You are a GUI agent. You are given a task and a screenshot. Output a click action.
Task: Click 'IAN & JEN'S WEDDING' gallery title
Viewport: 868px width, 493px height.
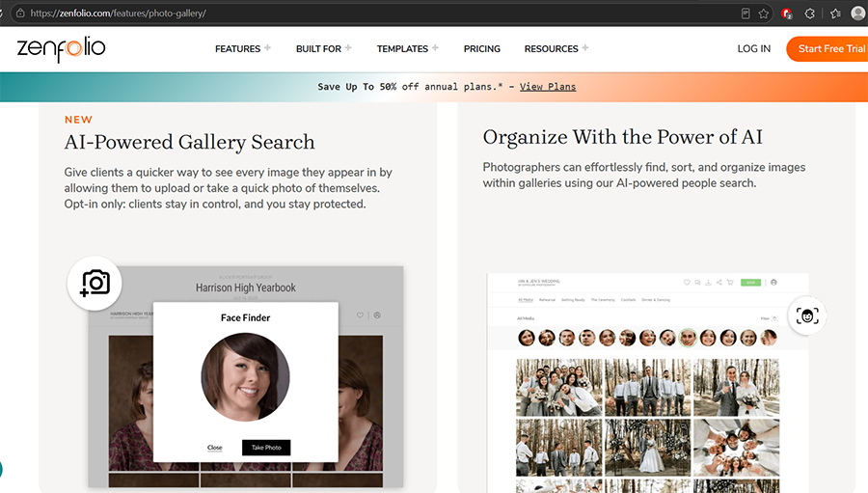pyautogui.click(x=538, y=282)
